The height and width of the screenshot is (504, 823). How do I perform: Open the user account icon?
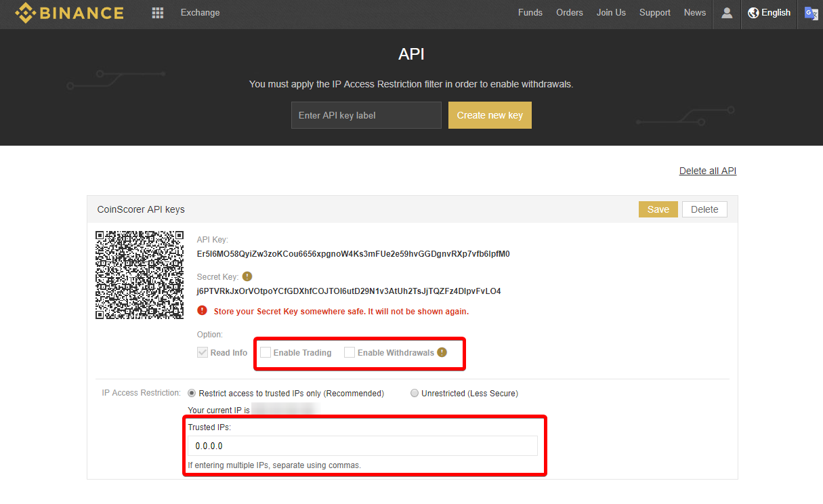click(x=727, y=13)
